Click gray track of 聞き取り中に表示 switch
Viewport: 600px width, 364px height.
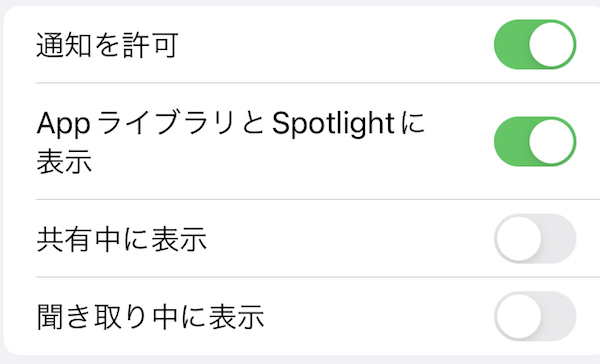pyautogui.click(x=559, y=316)
